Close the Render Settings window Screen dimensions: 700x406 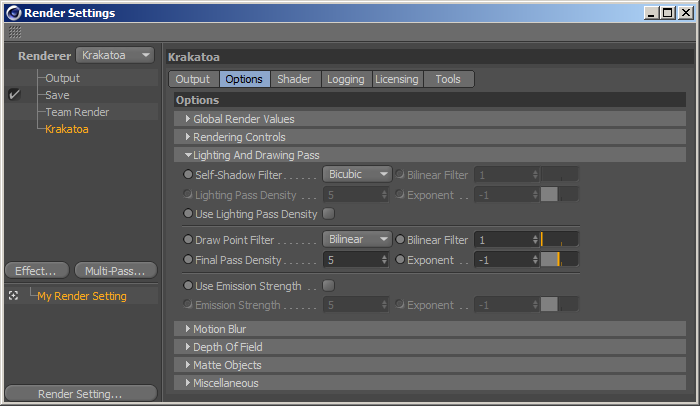(x=685, y=13)
